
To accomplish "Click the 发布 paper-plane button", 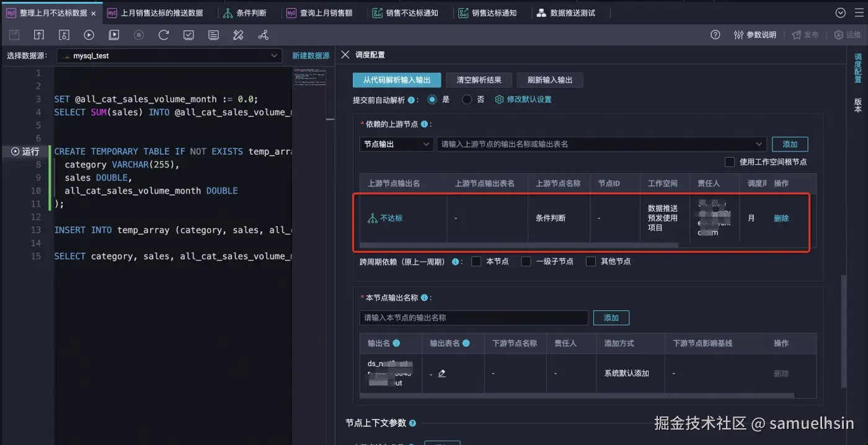I will pyautogui.click(x=805, y=35).
